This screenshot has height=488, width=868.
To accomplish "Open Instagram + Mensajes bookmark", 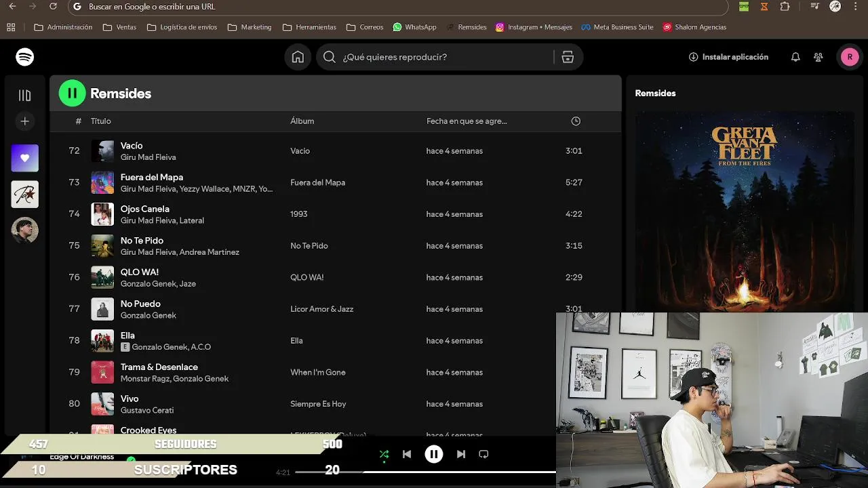I will click(x=534, y=27).
